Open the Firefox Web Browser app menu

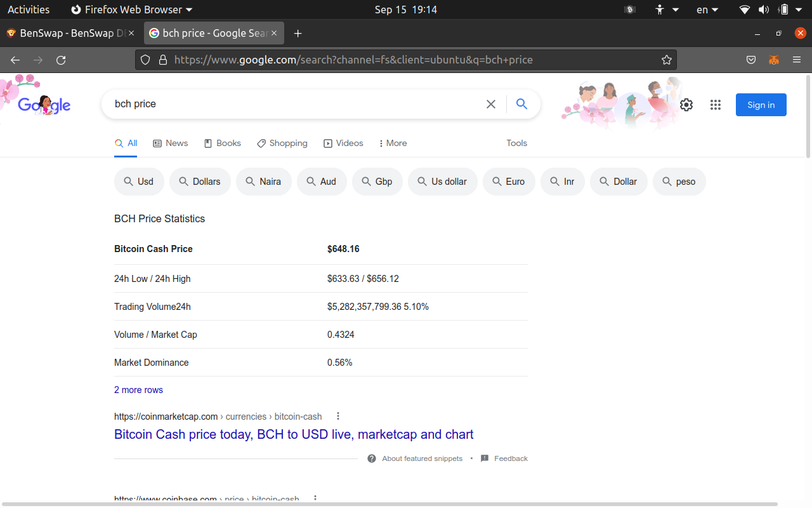pyautogui.click(x=132, y=10)
